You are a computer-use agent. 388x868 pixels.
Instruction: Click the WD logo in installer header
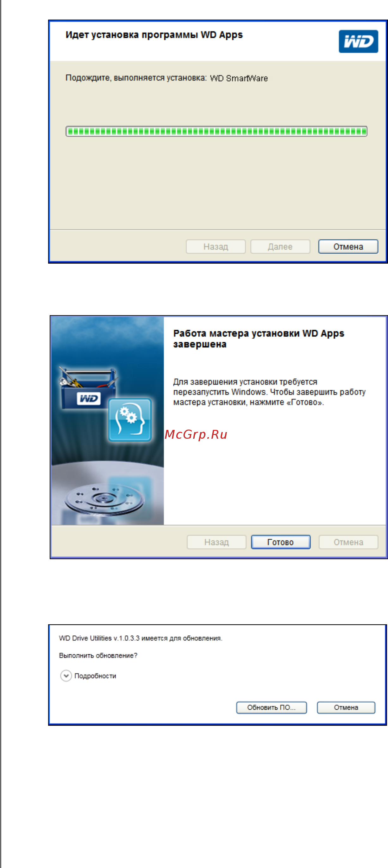(358, 41)
